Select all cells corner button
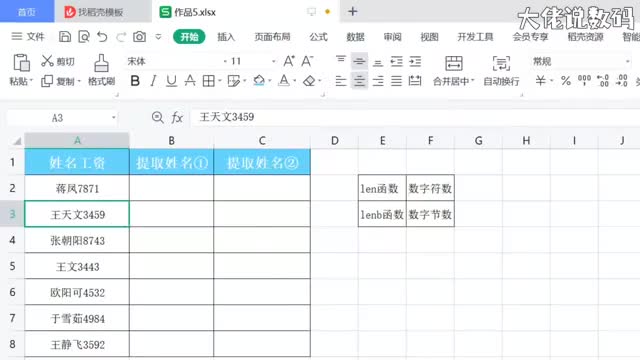 coord(17,141)
